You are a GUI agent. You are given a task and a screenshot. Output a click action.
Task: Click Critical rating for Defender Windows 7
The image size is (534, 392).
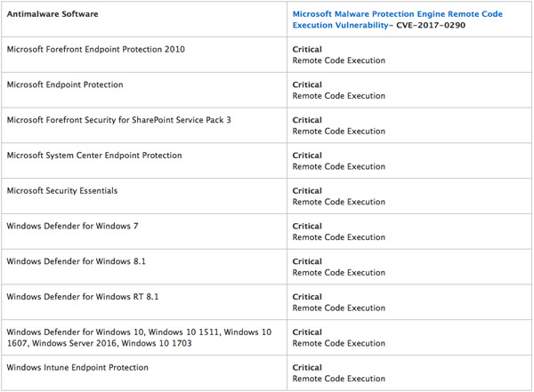(307, 227)
